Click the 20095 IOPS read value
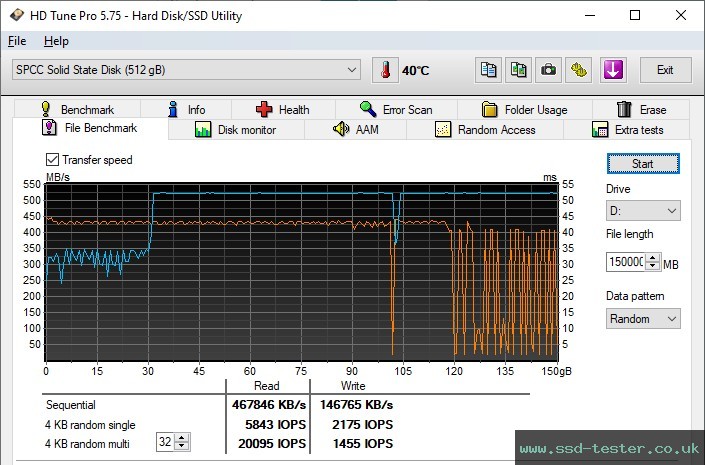The width and height of the screenshot is (705, 465). tap(272, 444)
